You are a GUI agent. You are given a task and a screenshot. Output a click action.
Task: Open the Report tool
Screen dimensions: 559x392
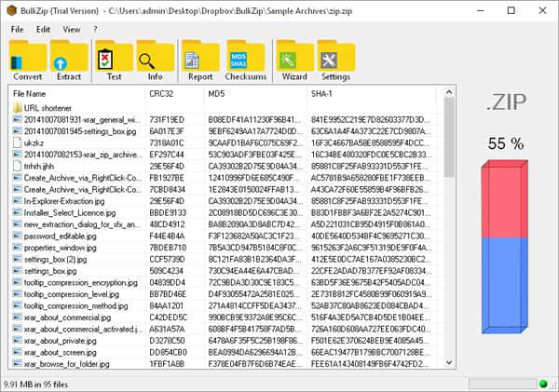(x=200, y=61)
